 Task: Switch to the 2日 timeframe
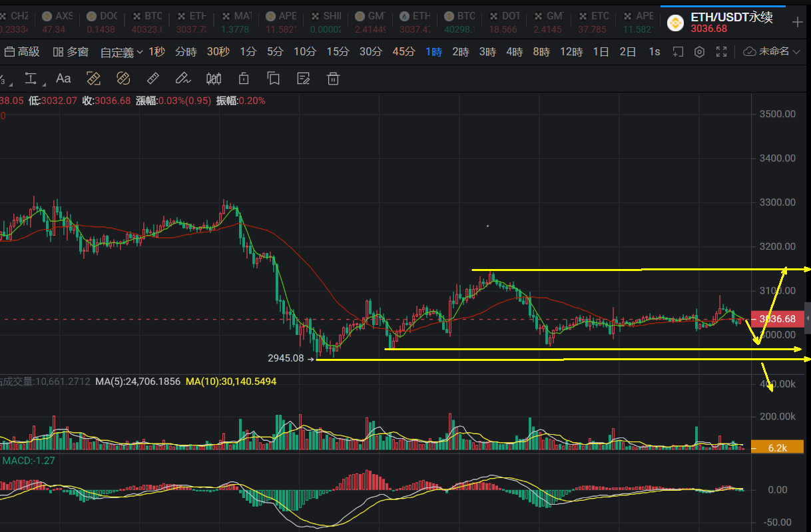[x=628, y=51]
